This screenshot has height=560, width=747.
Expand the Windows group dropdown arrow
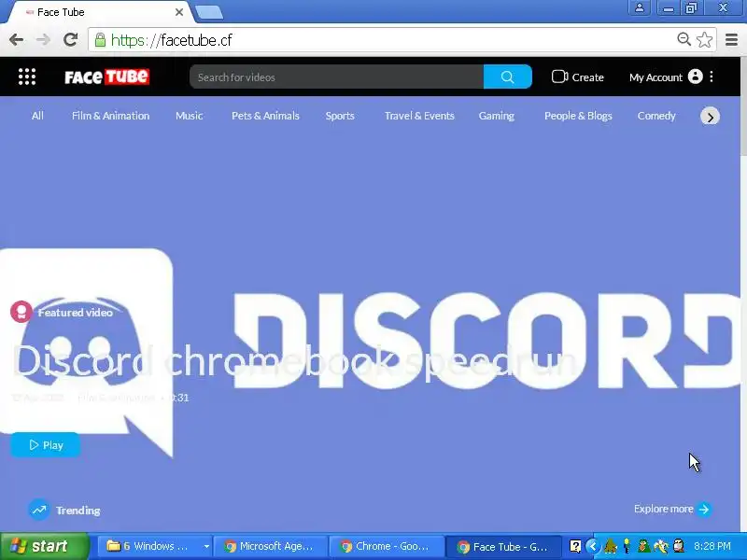206,546
